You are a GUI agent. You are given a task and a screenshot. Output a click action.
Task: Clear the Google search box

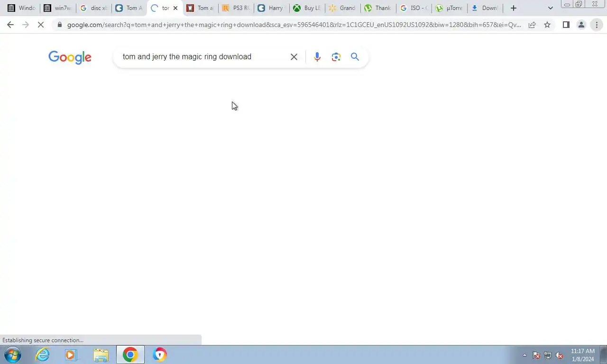[294, 57]
